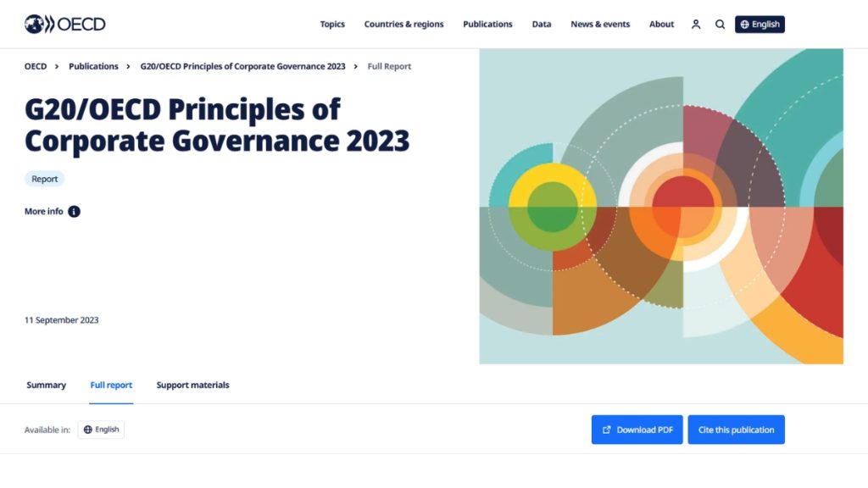868x488 pixels.
Task: Open the search magnifier icon
Action: (x=720, y=25)
